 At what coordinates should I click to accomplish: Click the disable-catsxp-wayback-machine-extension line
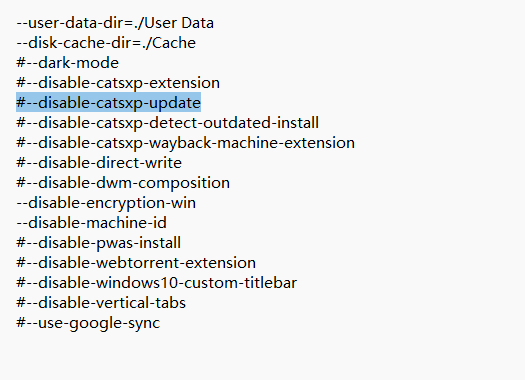pyautogui.click(x=185, y=143)
